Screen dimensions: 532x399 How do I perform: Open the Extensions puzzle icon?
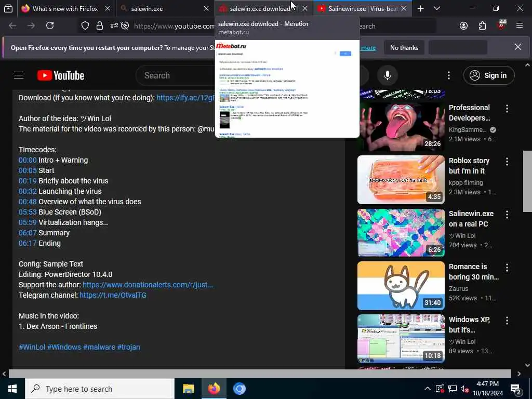click(x=482, y=26)
